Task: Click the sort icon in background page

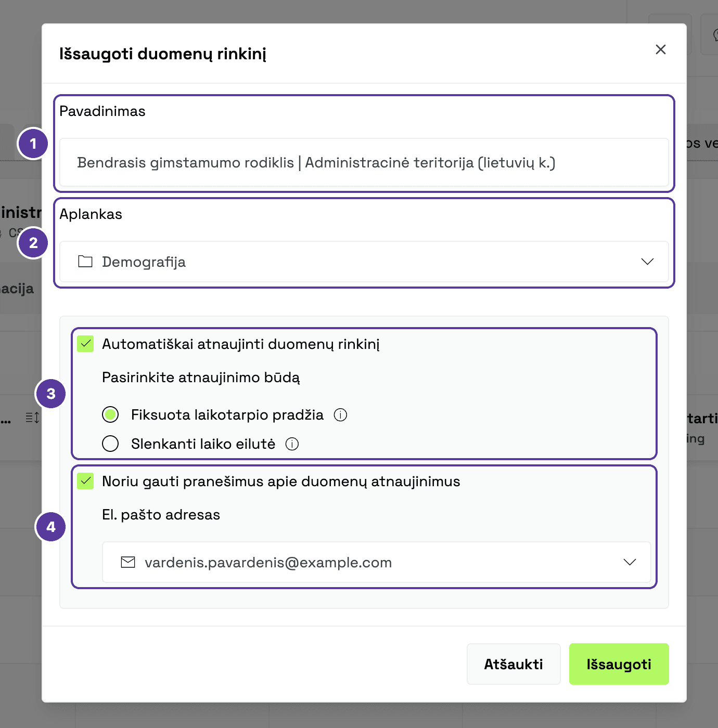Action: coord(32,418)
